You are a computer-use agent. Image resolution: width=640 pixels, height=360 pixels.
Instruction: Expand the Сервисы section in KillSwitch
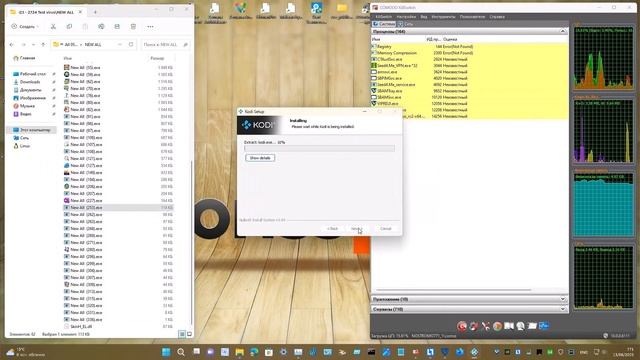point(563,309)
